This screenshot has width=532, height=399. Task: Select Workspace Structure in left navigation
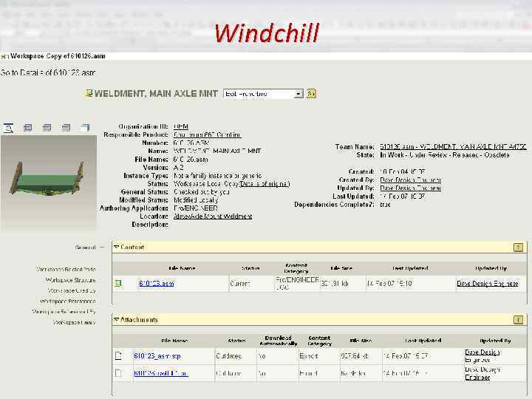(71, 280)
